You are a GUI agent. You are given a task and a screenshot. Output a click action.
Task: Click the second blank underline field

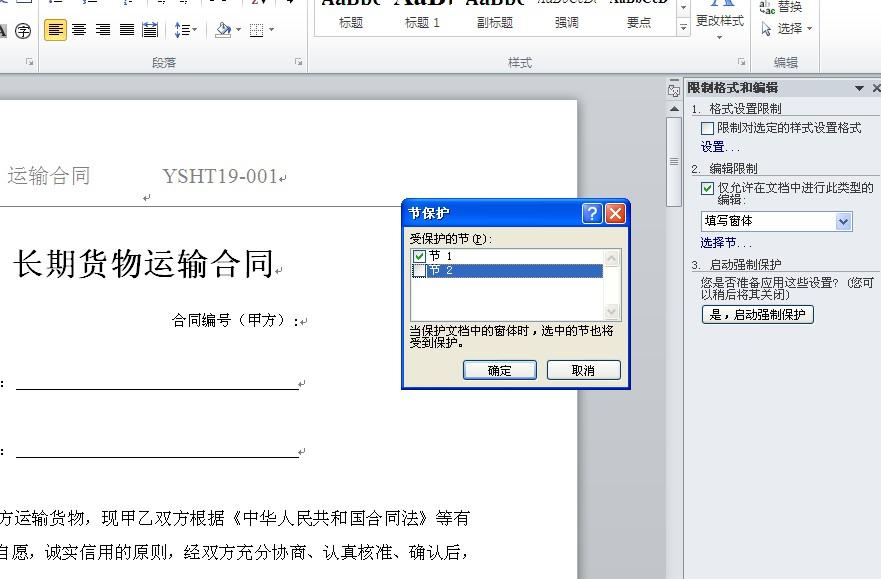click(x=157, y=452)
